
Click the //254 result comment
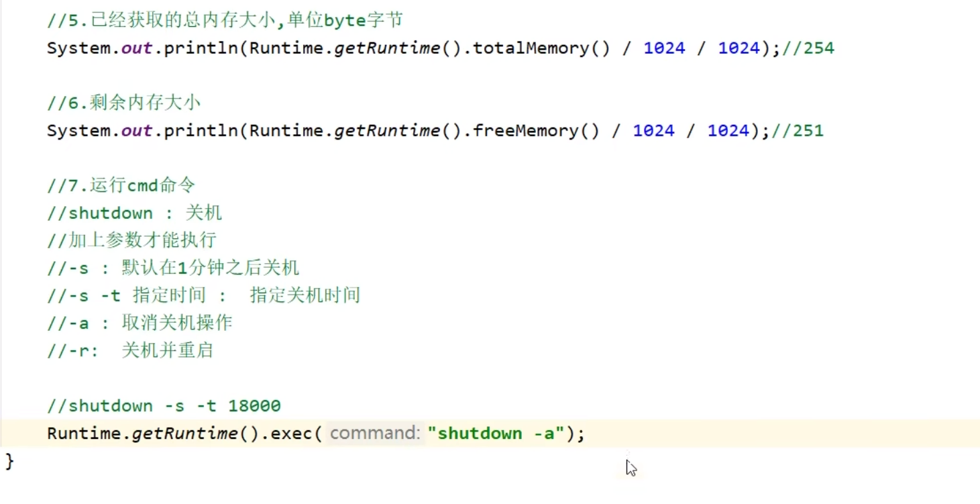[x=807, y=48]
